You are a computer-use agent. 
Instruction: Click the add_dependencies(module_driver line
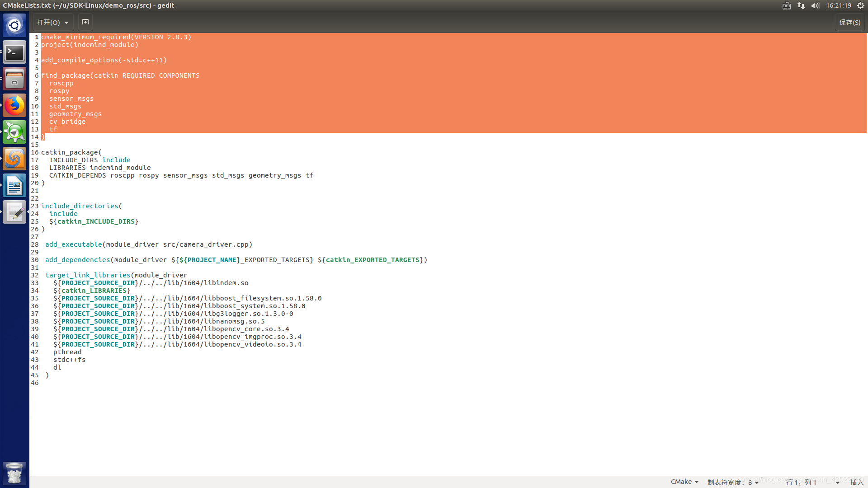pyautogui.click(x=236, y=260)
